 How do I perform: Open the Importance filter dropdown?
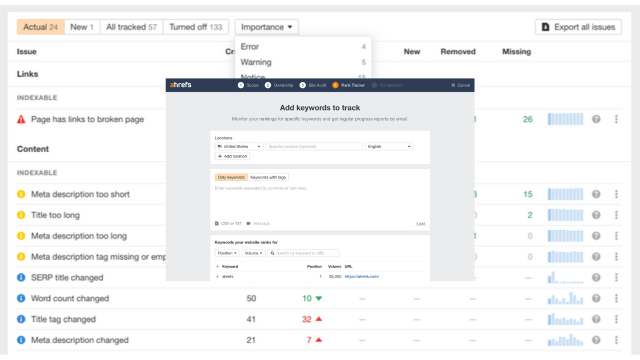(x=267, y=27)
